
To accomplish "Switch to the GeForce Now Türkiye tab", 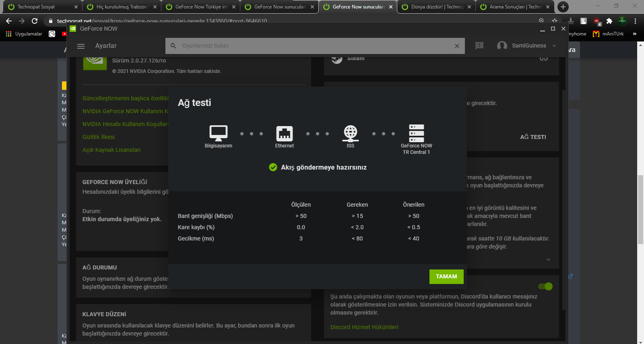I will pos(200,7).
